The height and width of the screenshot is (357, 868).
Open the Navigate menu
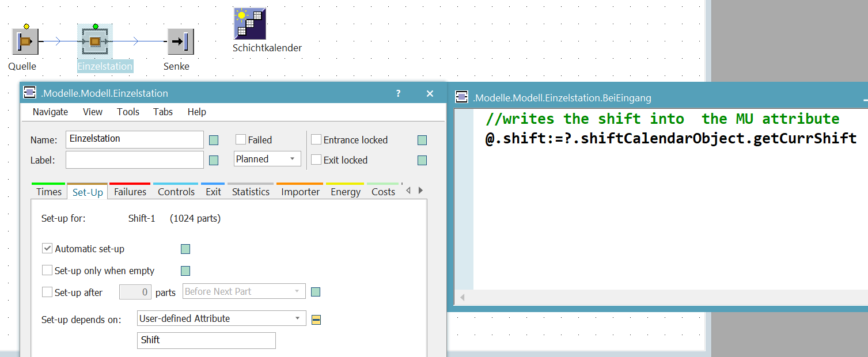click(50, 112)
